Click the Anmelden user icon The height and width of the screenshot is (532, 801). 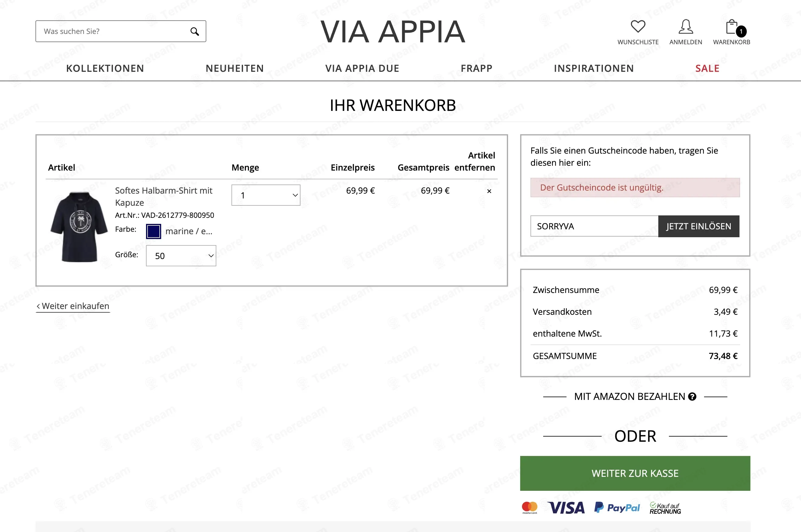point(686,26)
